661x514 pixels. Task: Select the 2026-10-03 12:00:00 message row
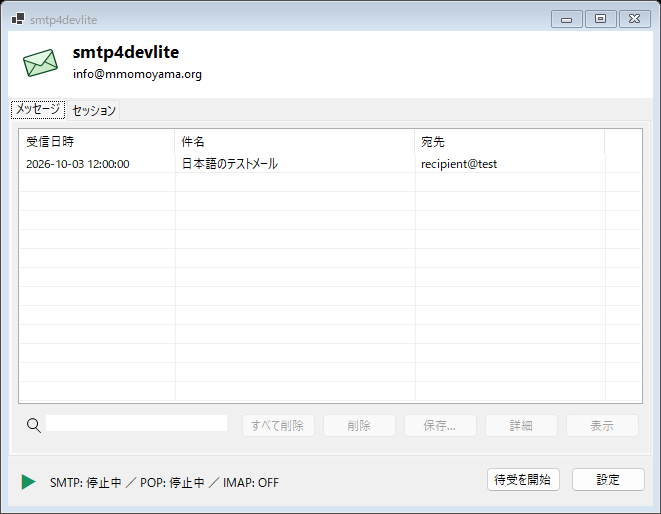(330, 164)
